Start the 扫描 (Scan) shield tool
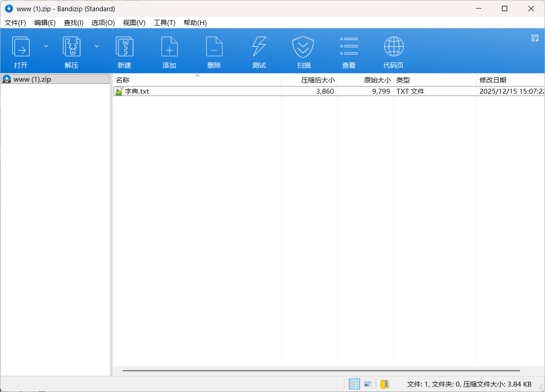The height and width of the screenshot is (392, 545). point(303,47)
